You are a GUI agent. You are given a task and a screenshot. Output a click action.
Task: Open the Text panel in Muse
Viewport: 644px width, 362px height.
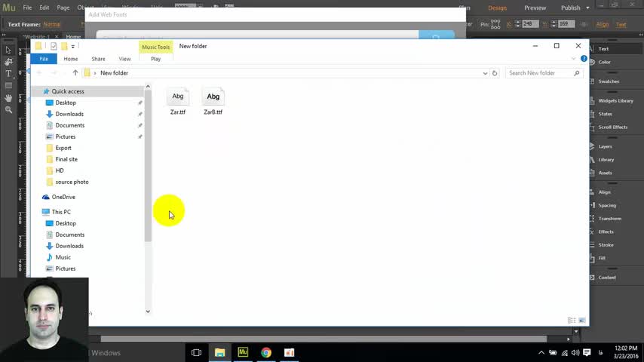pos(603,48)
